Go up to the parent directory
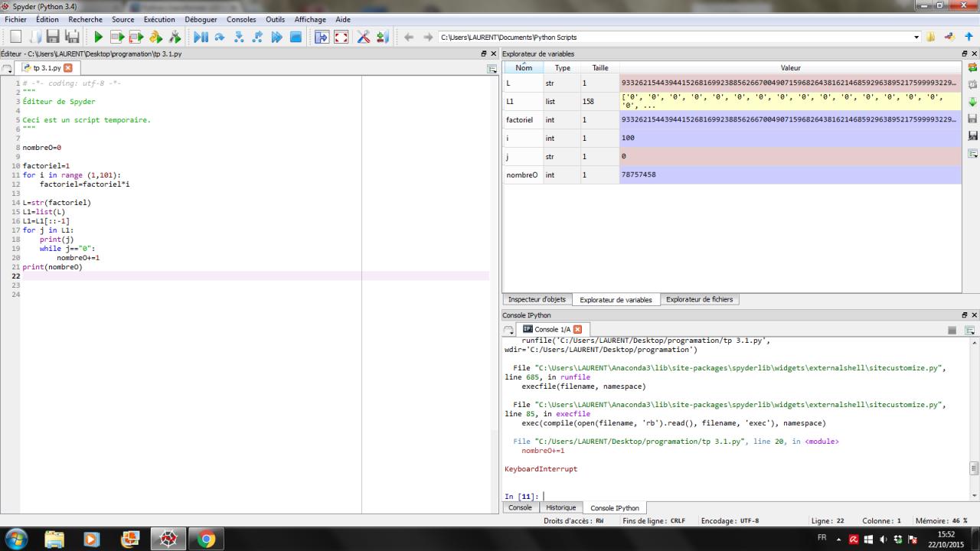Image resolution: width=980 pixels, height=551 pixels. click(969, 37)
